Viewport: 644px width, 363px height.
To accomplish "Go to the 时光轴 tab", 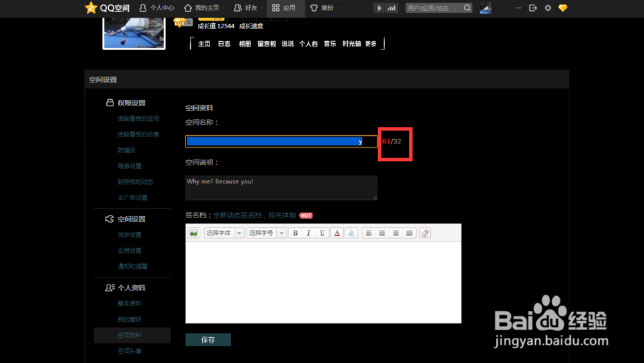I will click(x=352, y=44).
